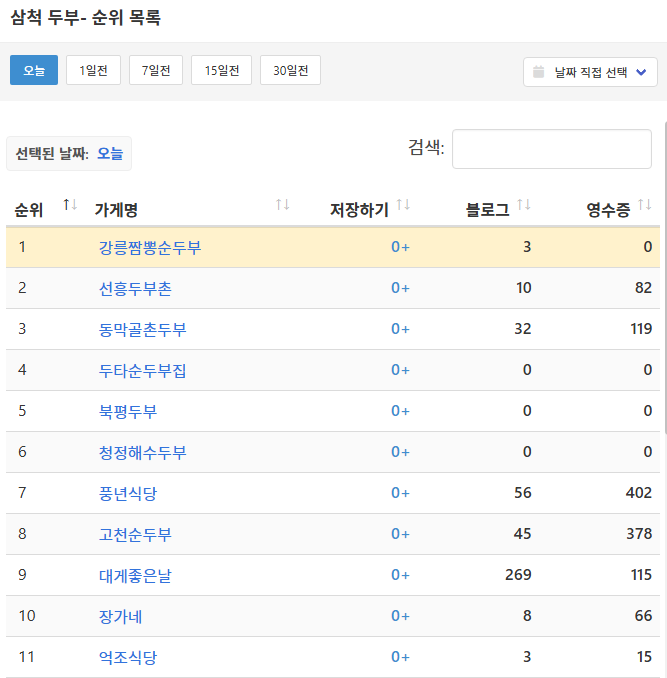
Task: Open the 풍년식당 store link
Action: [x=128, y=493]
